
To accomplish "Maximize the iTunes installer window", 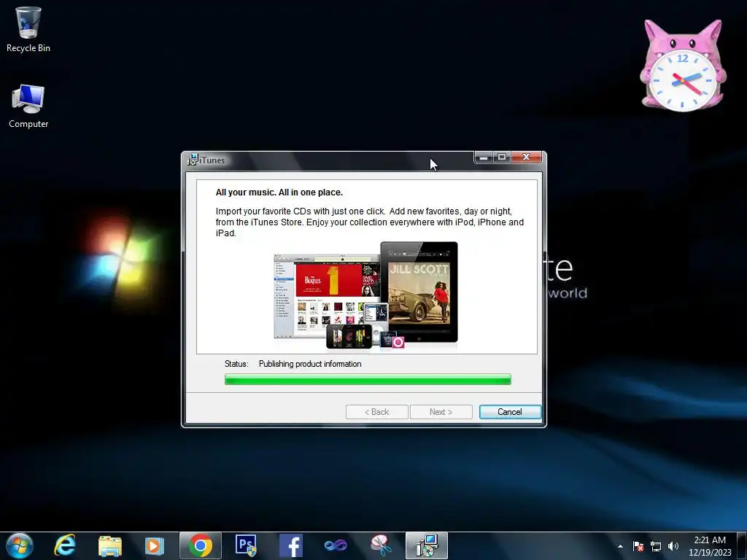I will coord(502,157).
